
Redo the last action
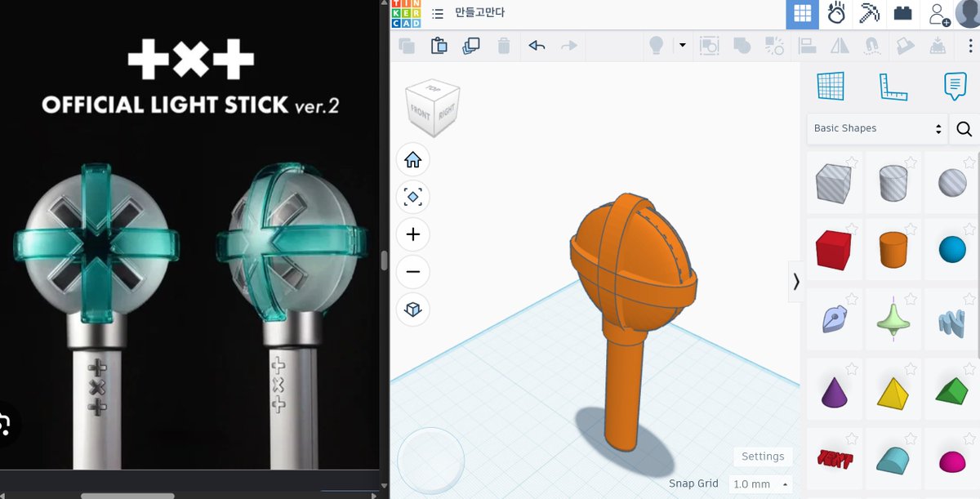568,46
